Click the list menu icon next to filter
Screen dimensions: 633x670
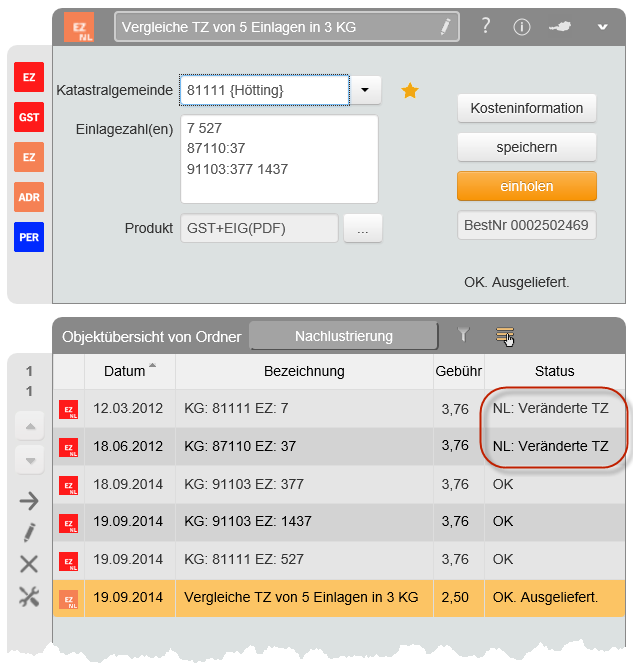(x=505, y=337)
